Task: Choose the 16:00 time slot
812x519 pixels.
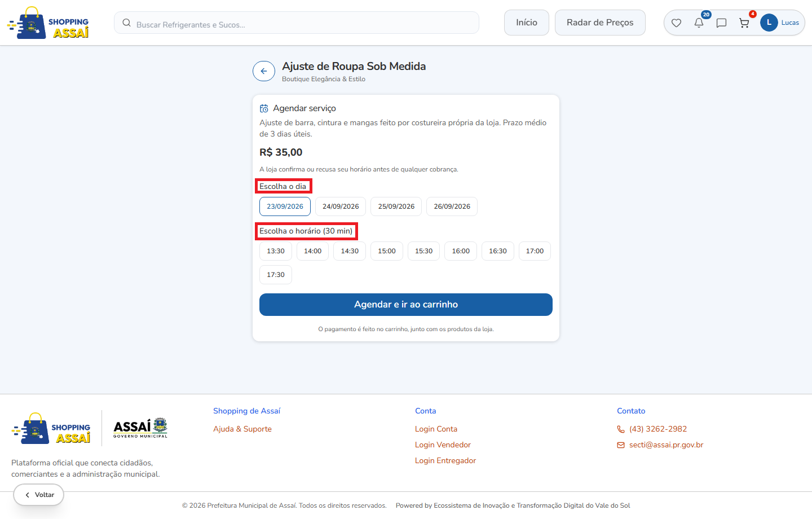Action: (x=461, y=251)
